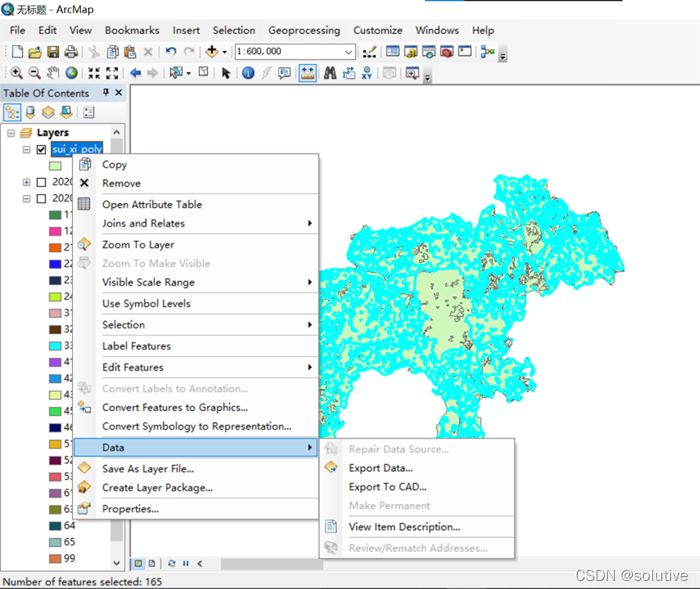Screen dimensions: 700x589
Task: Activate the Pan hand tool
Action: click(x=53, y=73)
